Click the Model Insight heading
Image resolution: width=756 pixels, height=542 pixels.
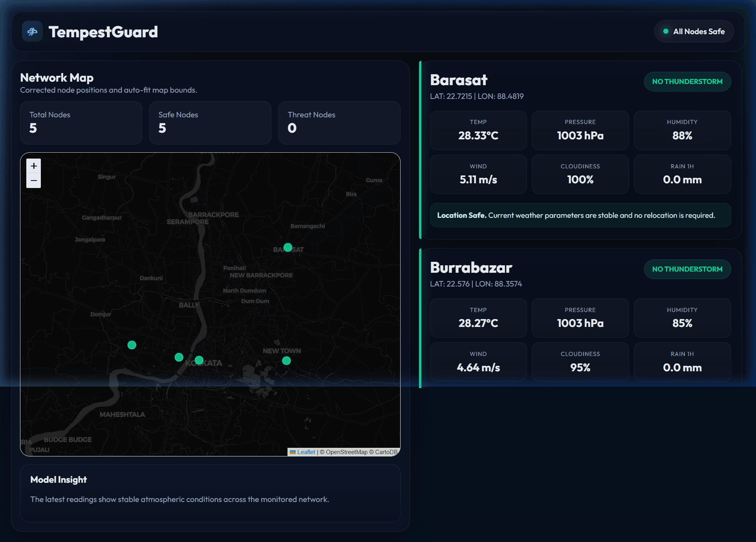point(59,480)
